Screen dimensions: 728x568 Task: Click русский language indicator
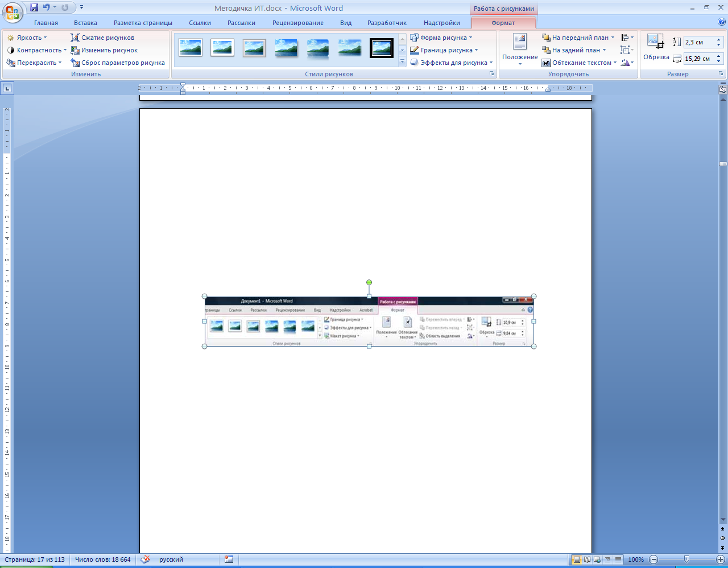click(171, 559)
